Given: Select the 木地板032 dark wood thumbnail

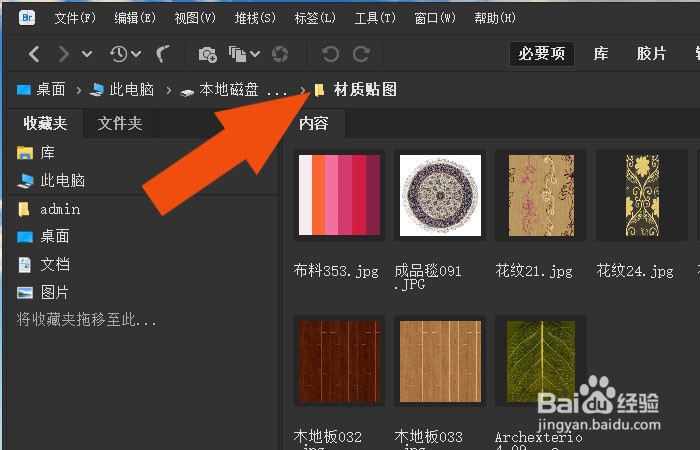Looking at the screenshot, I should pos(339,361).
